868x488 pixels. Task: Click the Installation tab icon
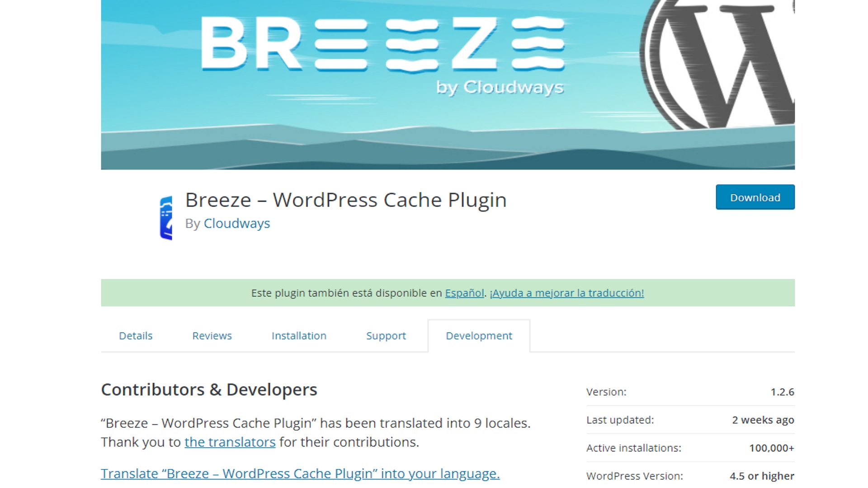(298, 335)
